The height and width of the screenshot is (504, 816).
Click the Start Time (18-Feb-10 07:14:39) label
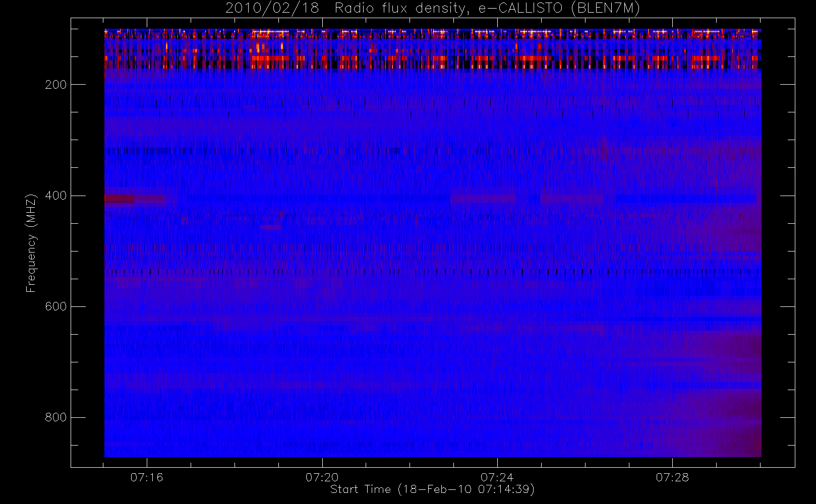point(432,489)
